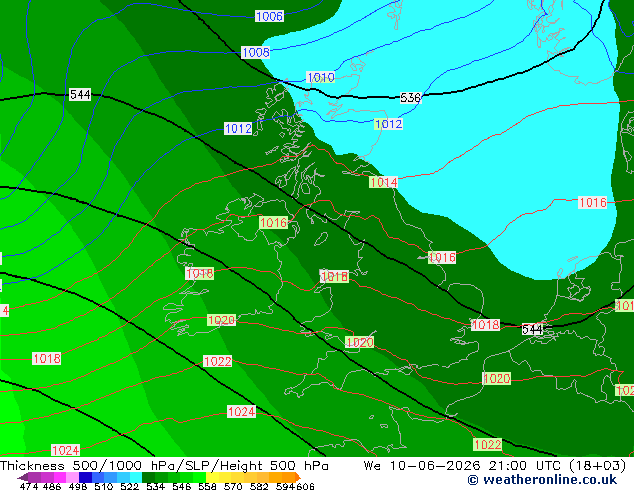Screen dimensions: 634x490
Task: Click the blue 1008 isobar label
Action: click(x=256, y=52)
